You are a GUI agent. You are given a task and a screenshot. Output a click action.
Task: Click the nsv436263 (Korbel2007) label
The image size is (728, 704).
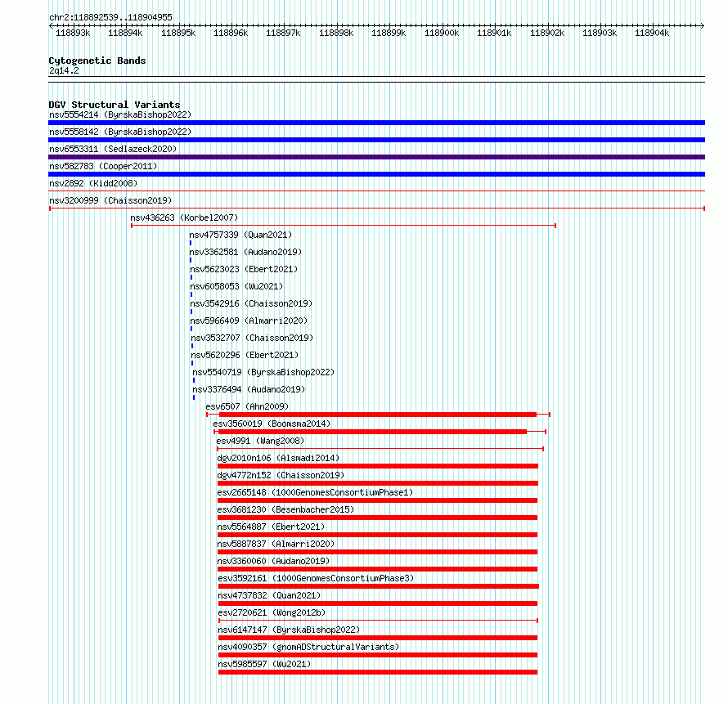point(184,217)
